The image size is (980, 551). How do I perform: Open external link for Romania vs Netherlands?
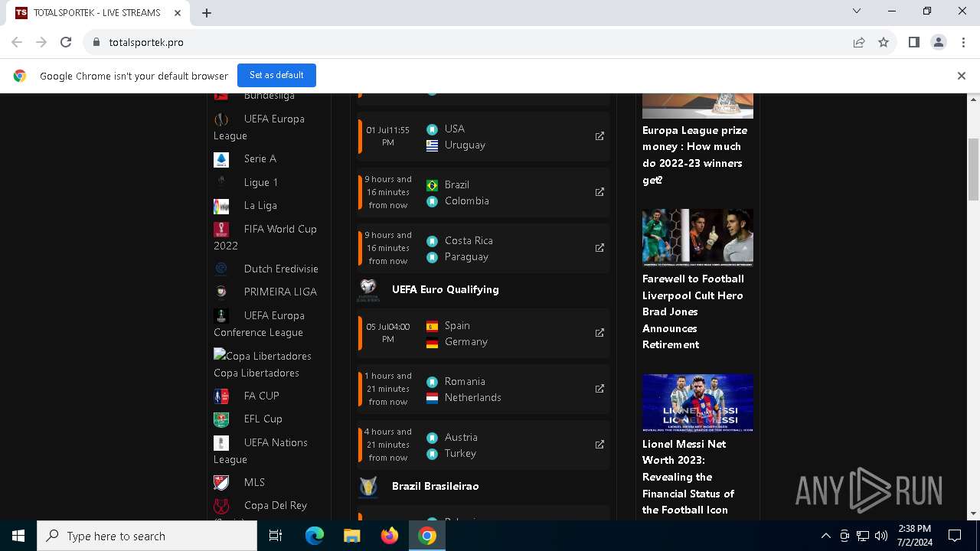tap(599, 389)
